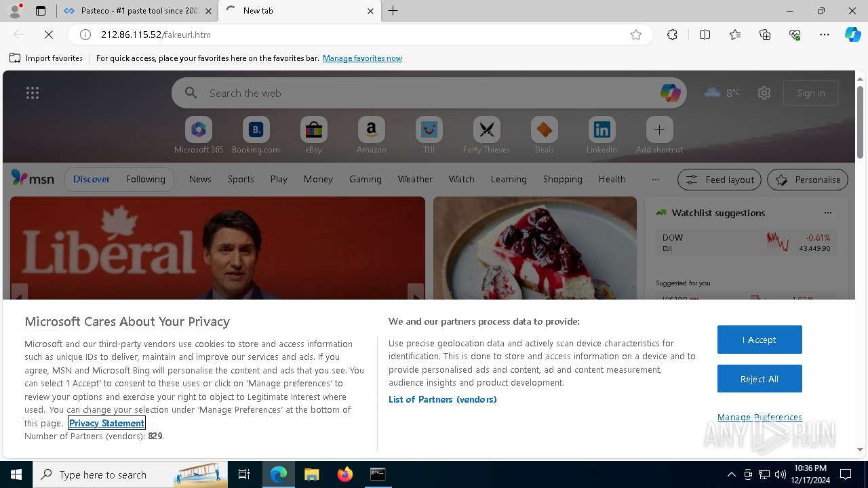Image resolution: width=868 pixels, height=488 pixels.
Task: Select the Following feed tab
Action: [145, 179]
